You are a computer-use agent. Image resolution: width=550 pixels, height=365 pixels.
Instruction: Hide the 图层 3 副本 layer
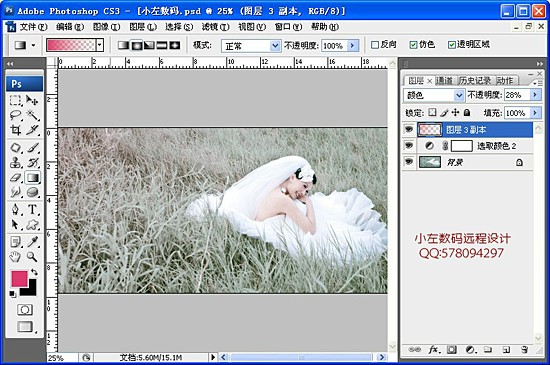coord(409,129)
